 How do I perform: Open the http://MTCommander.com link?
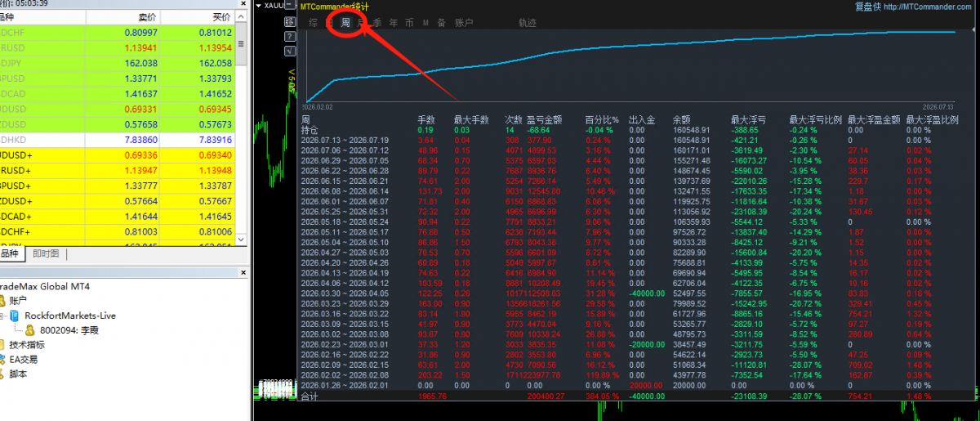tap(930, 7)
